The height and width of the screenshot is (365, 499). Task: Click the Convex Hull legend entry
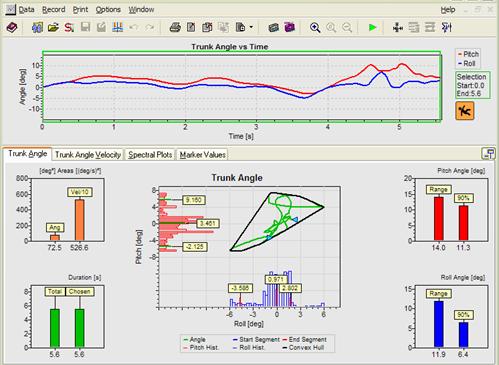(x=303, y=348)
